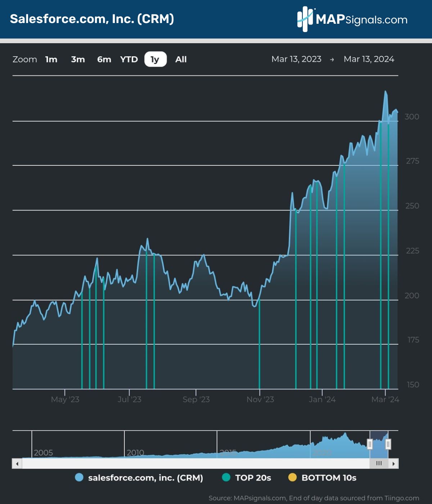Click the light blue CRM legend dot

[x=79, y=478]
